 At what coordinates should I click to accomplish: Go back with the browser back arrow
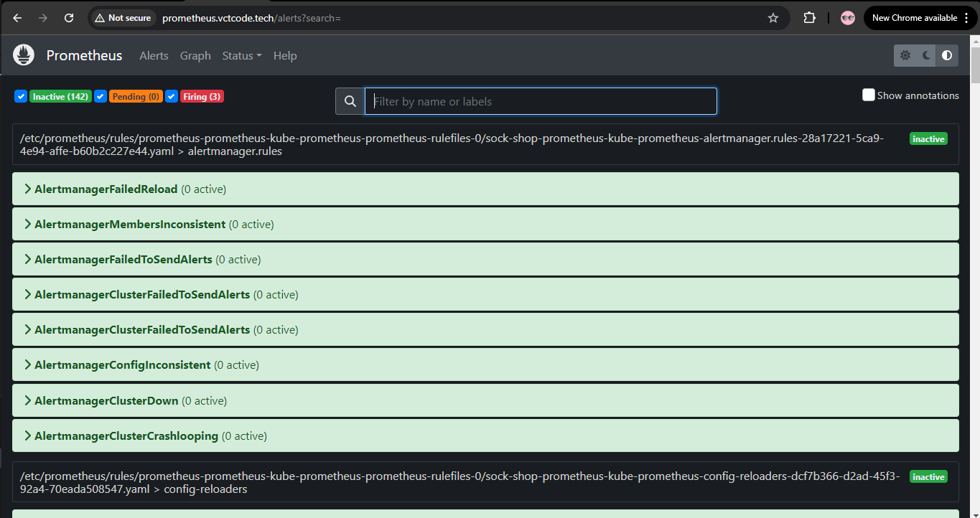click(x=18, y=18)
